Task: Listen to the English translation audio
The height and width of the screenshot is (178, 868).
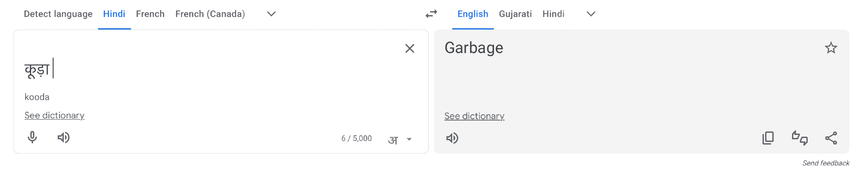Action: coord(452,138)
